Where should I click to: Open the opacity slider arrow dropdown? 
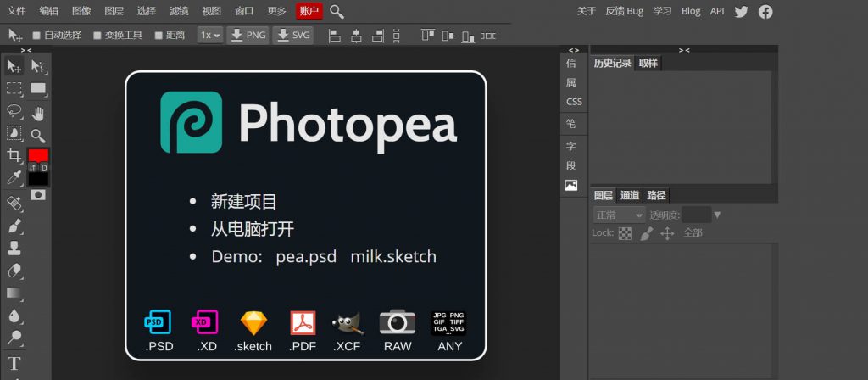717,215
